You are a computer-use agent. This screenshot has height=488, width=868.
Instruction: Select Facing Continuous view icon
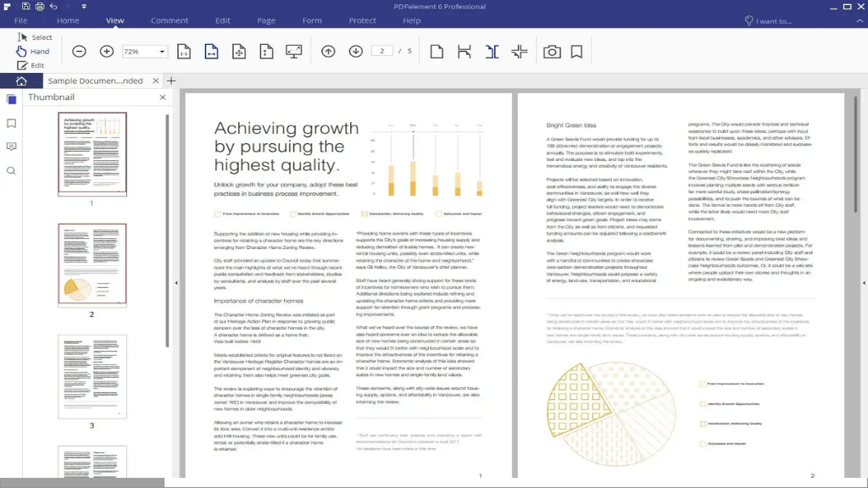(520, 52)
